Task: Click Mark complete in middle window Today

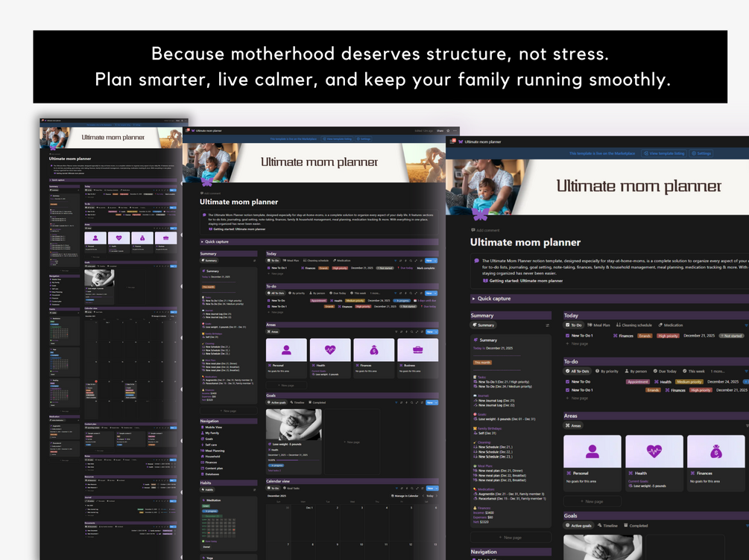Action: [426, 268]
